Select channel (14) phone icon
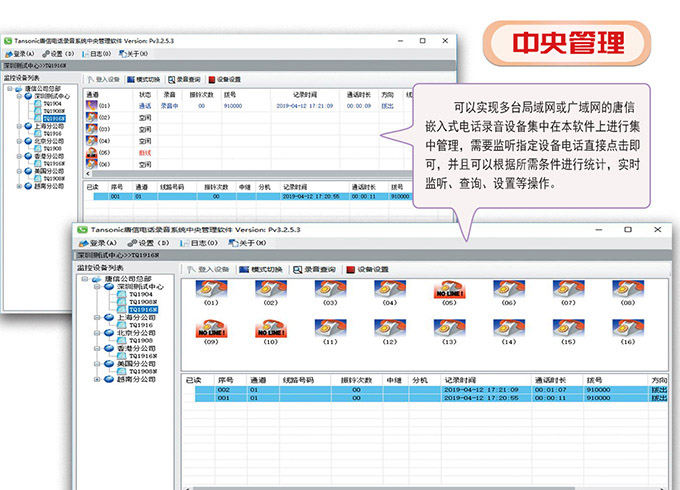Viewport: 680px width, 490px height. point(509,328)
